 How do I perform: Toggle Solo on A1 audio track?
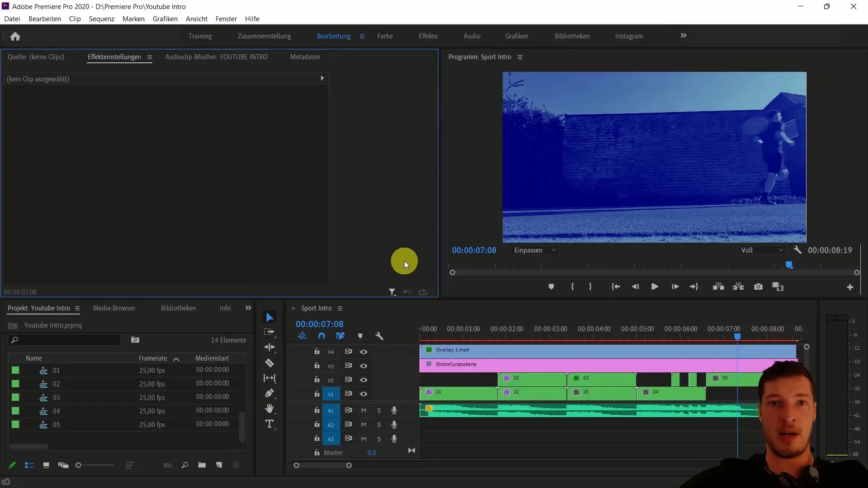(x=378, y=411)
